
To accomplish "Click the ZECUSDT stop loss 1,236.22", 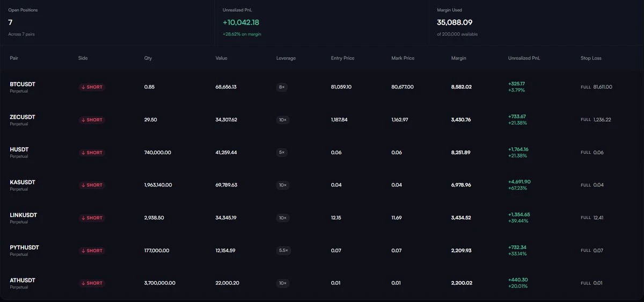I will click(x=602, y=120).
